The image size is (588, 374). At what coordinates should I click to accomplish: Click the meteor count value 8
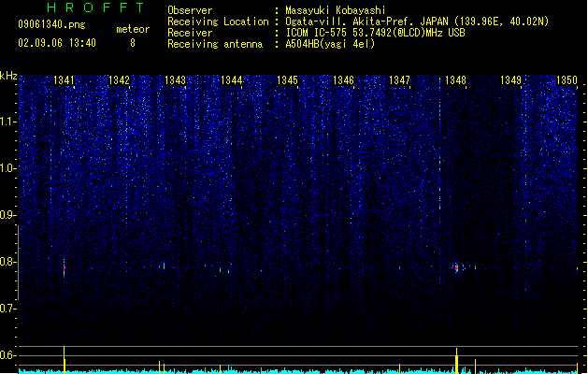(133, 43)
